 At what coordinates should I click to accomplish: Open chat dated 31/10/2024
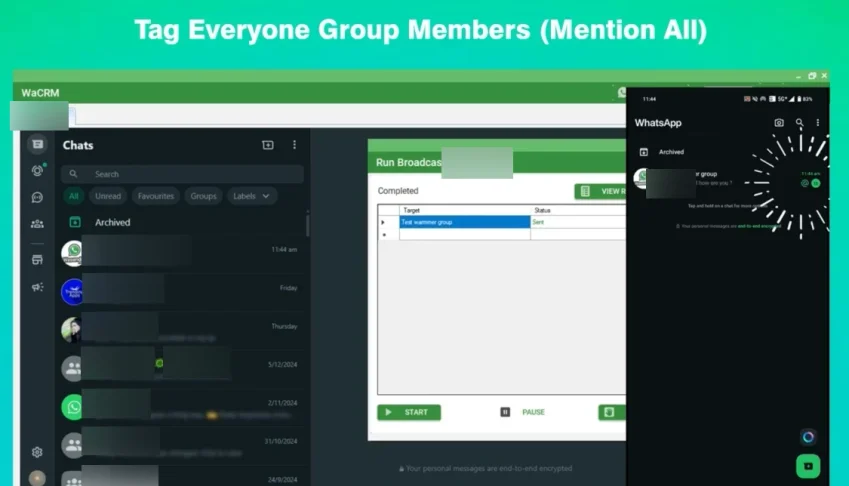point(182,445)
